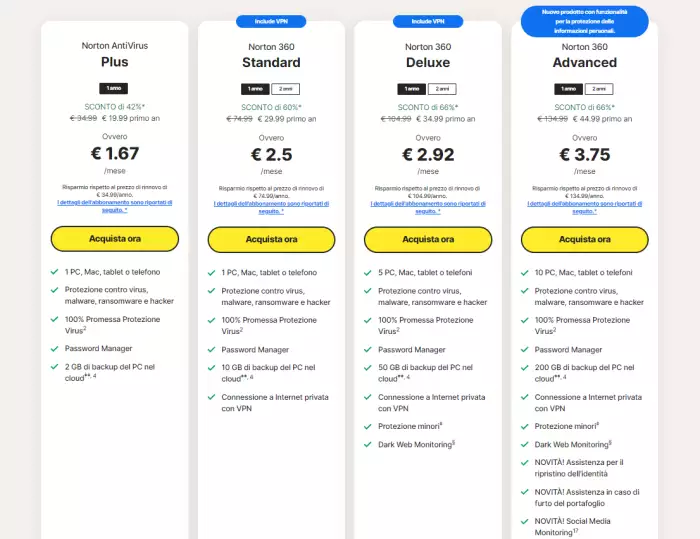Open subscription details link under AntiVirus Plus
This screenshot has width=700, height=539.
click(114, 205)
